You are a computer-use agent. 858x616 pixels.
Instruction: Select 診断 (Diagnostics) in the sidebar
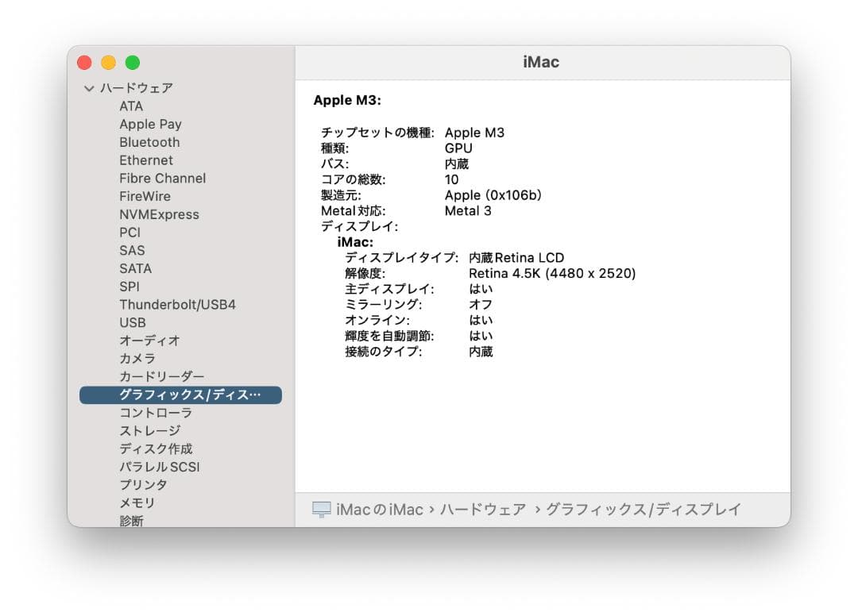click(x=132, y=521)
